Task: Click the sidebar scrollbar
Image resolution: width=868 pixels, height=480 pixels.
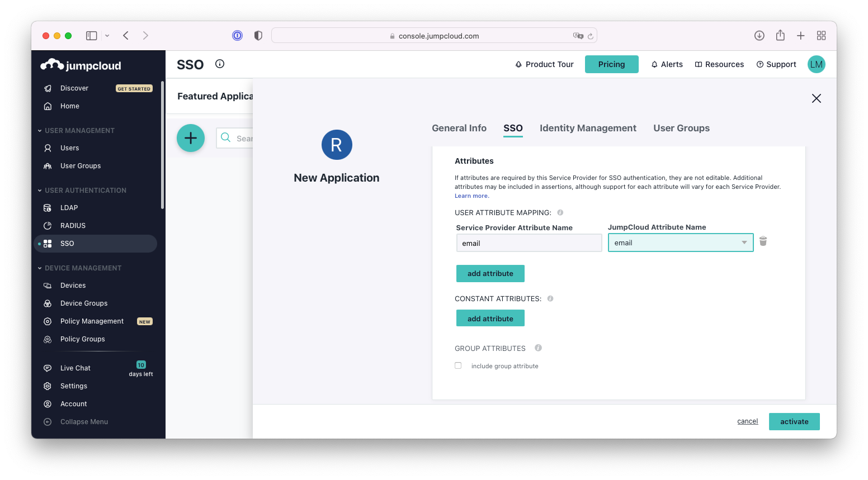Action: 162,145
